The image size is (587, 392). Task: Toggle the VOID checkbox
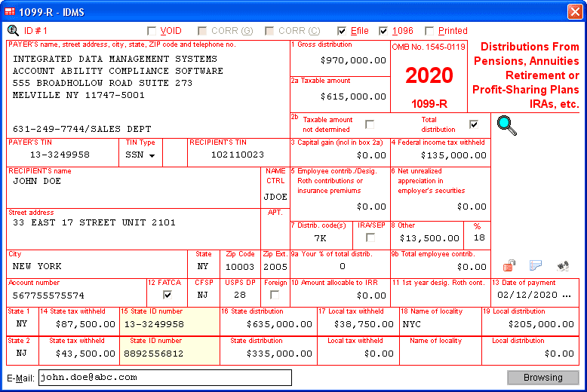pyautogui.click(x=152, y=31)
